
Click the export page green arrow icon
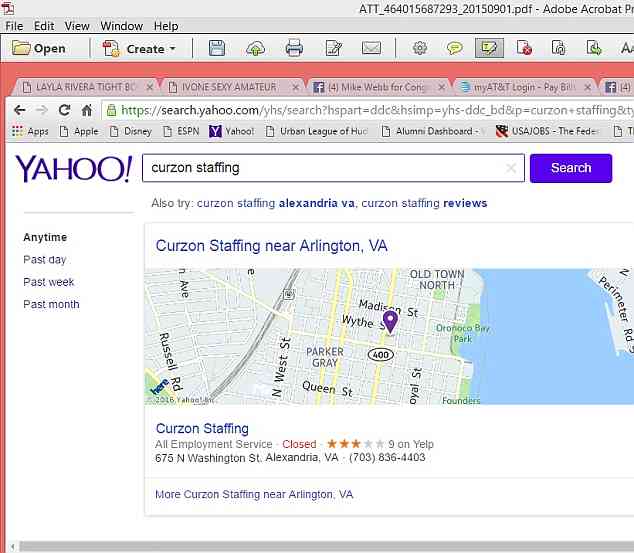pyautogui.click(x=594, y=48)
